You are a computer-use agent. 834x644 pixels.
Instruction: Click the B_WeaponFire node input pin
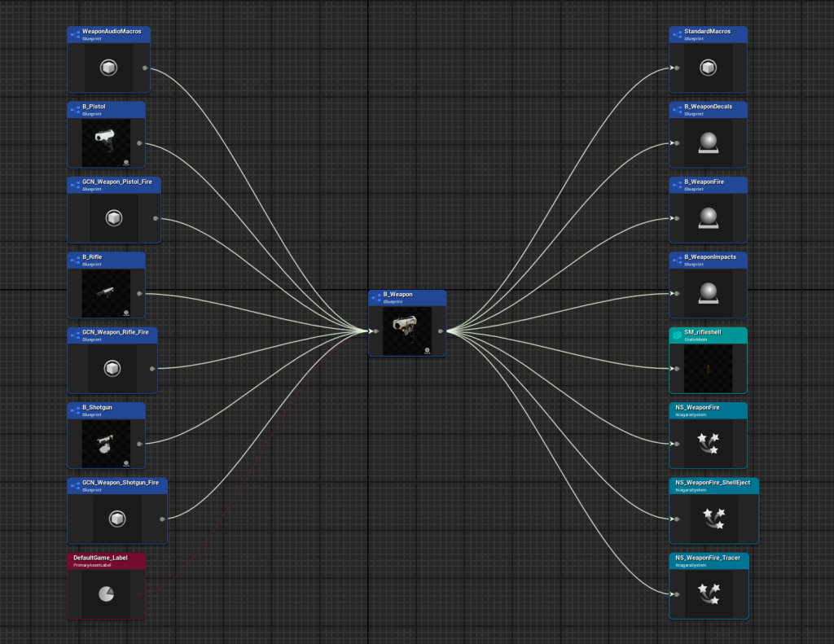pyautogui.click(x=675, y=218)
